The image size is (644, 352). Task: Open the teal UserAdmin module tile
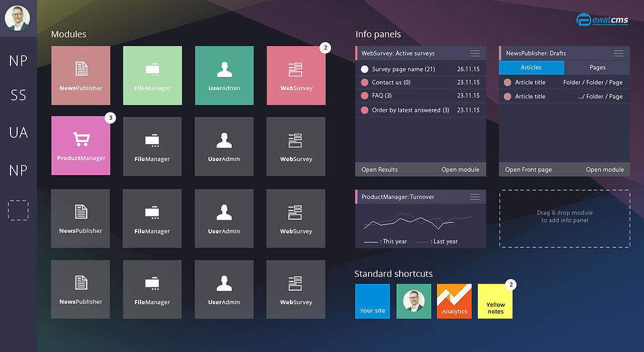(224, 76)
